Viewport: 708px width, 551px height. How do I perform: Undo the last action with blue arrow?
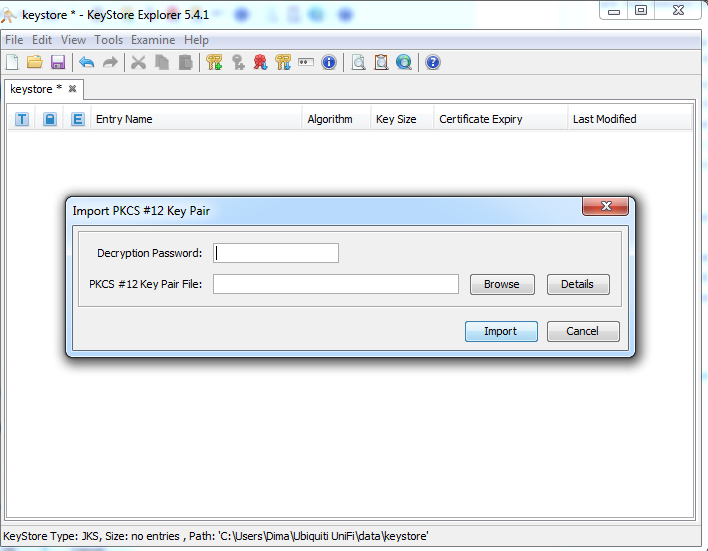(x=87, y=62)
